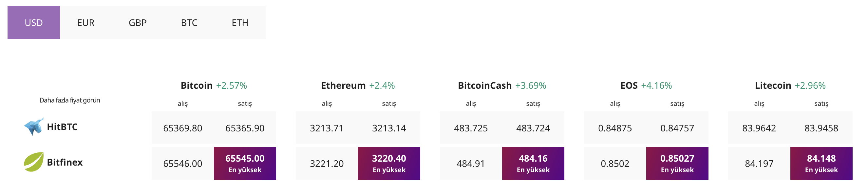Viewport: 868px width, 182px height.
Task: Click the Bitfinex green leaf logo
Action: point(34,162)
